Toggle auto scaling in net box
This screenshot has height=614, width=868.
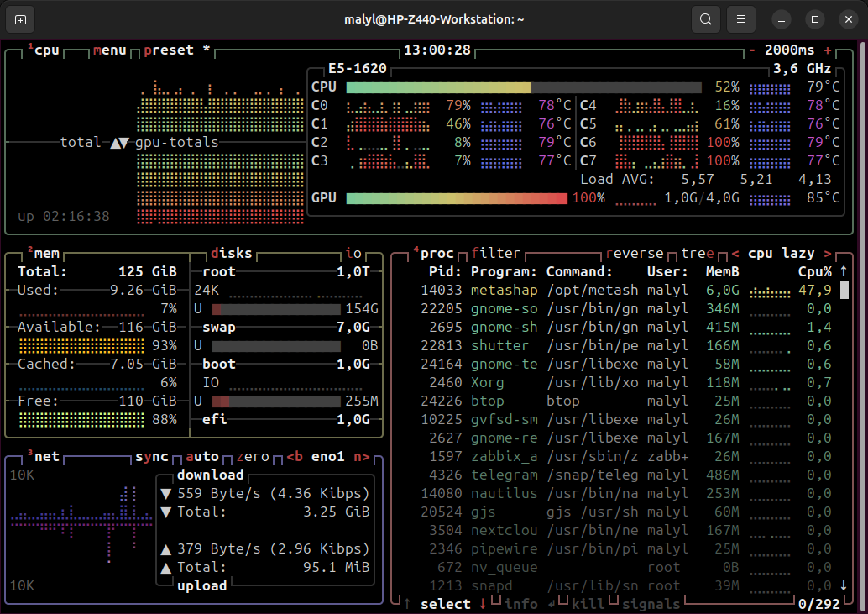201,457
